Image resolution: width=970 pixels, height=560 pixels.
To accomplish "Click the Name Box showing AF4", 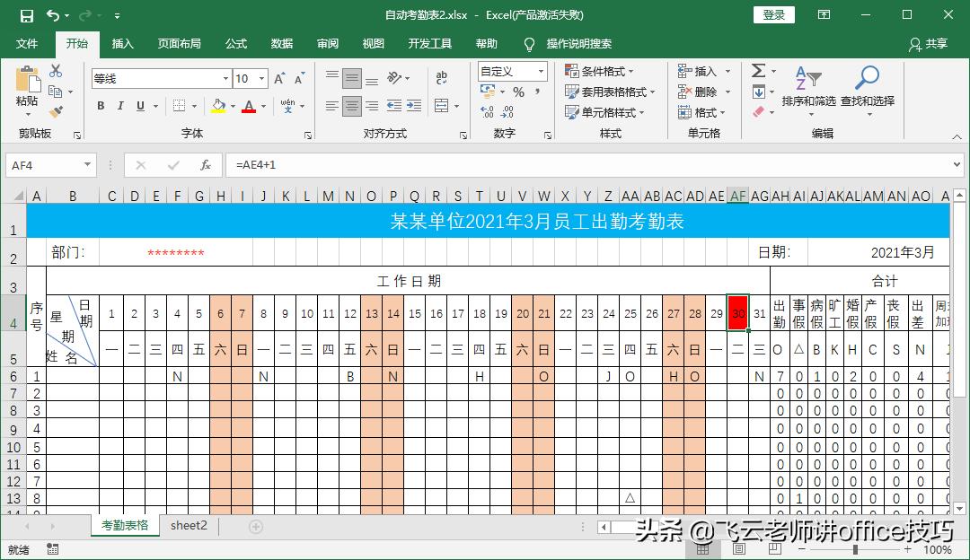I will (x=45, y=165).
